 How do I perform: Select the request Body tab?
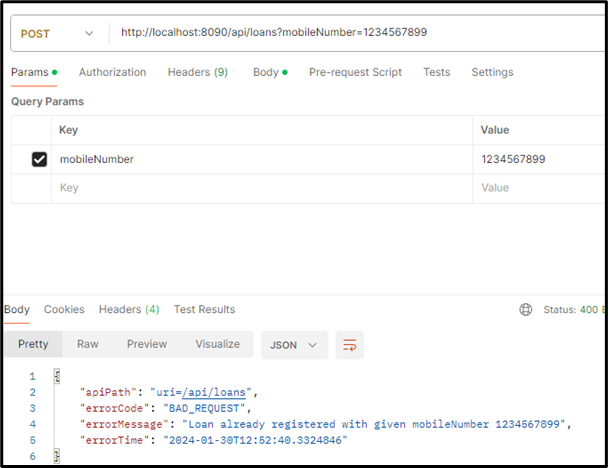tap(268, 73)
